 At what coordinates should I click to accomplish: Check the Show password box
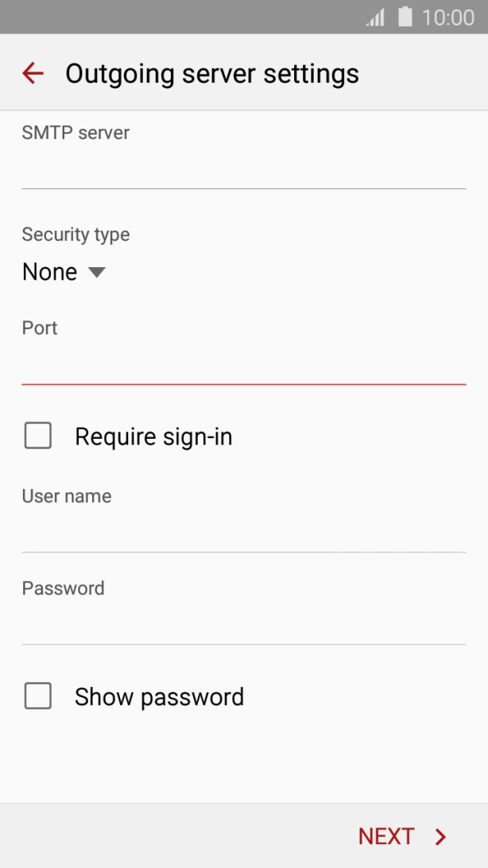coord(37,696)
